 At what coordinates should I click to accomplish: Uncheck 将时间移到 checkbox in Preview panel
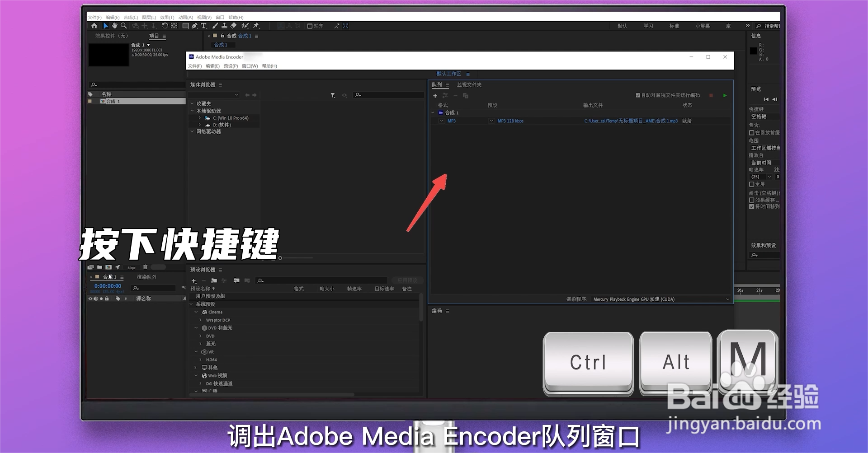(x=751, y=206)
